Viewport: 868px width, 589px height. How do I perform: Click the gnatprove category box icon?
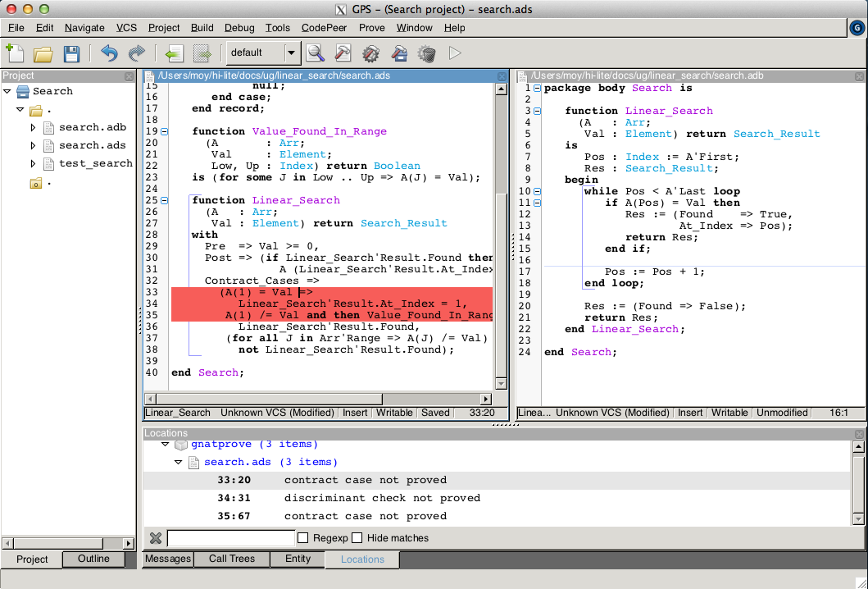(x=180, y=445)
